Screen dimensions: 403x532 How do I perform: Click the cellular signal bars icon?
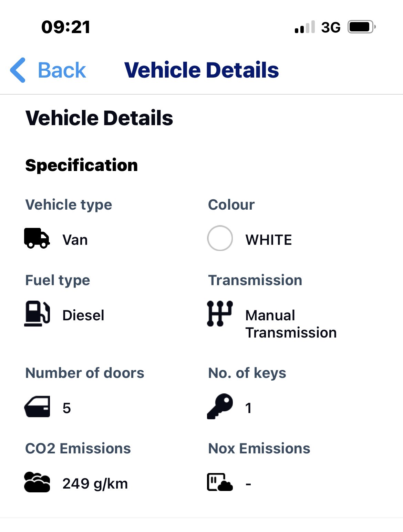click(305, 27)
